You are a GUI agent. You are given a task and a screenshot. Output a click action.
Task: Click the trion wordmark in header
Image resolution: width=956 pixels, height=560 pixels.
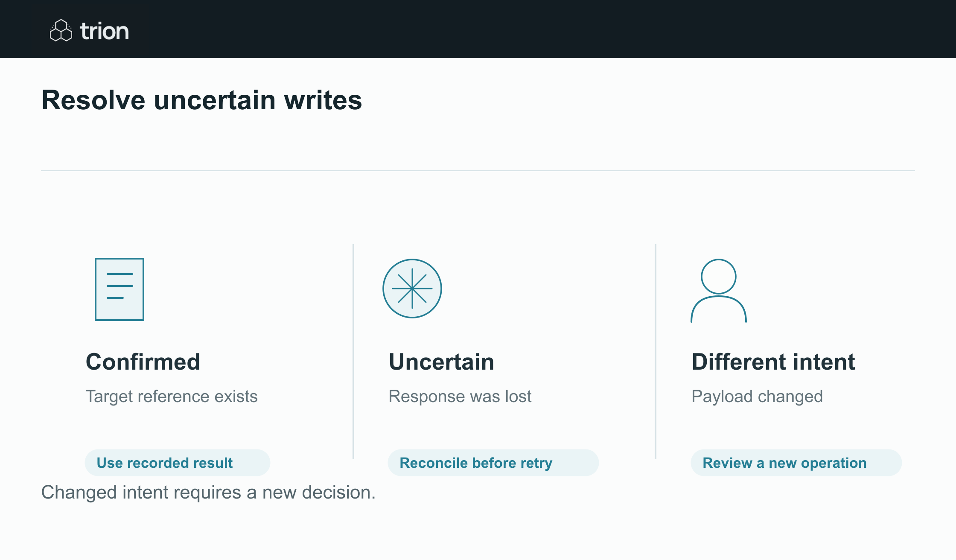point(105,31)
